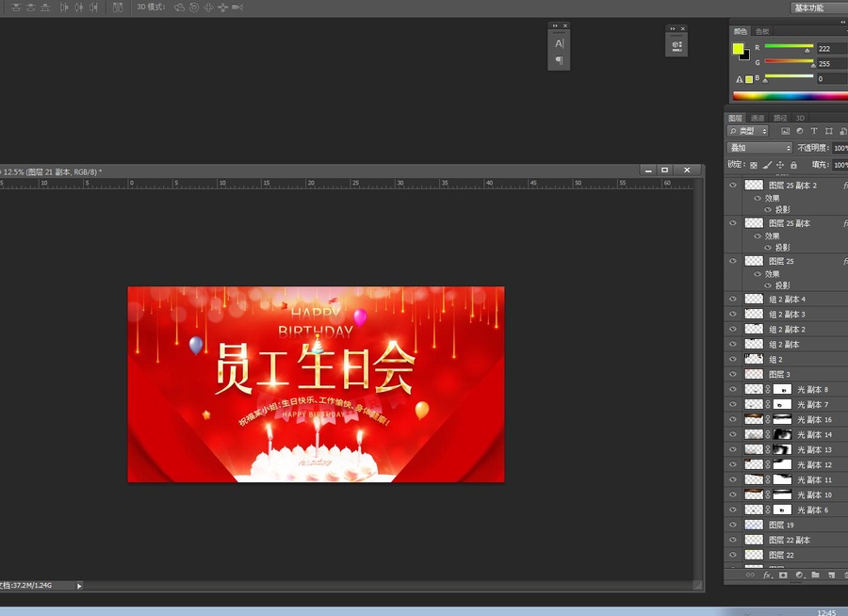Add a layer mask from panel bottom

pyautogui.click(x=783, y=575)
